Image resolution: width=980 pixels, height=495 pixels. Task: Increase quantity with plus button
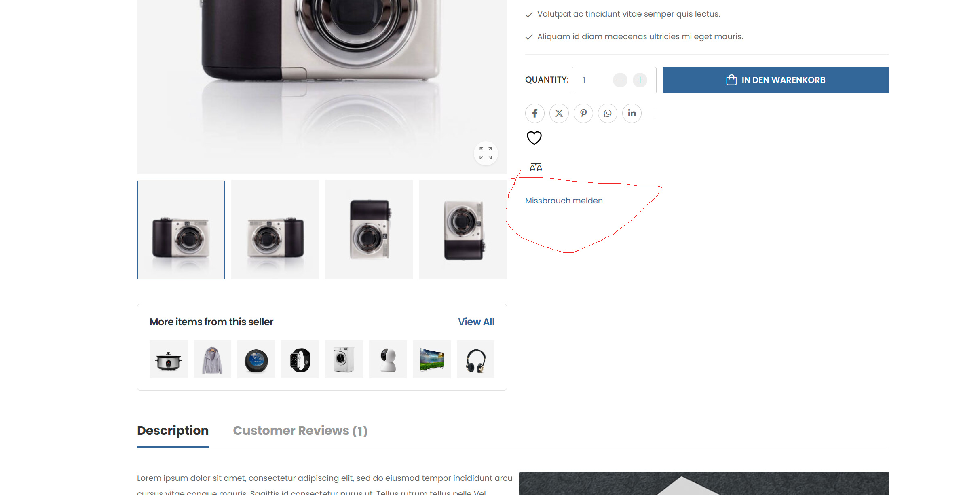pyautogui.click(x=640, y=80)
